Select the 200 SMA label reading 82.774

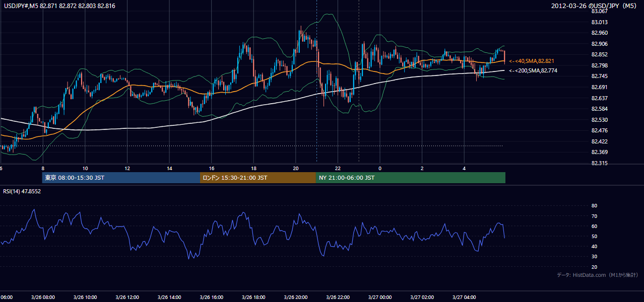534,70
